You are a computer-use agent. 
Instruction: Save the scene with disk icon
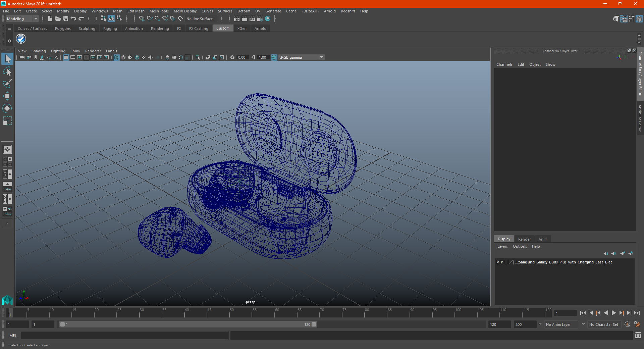click(66, 19)
